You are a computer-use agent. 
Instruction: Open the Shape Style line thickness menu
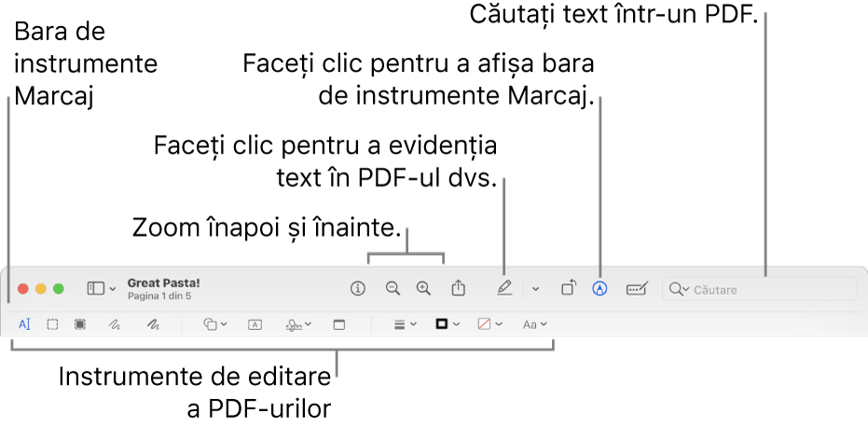(406, 325)
